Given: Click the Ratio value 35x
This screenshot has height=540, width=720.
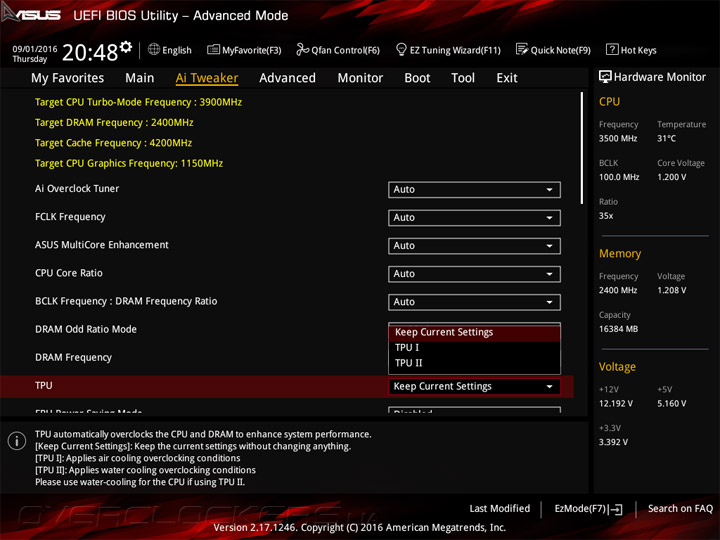Looking at the screenshot, I should (606, 215).
